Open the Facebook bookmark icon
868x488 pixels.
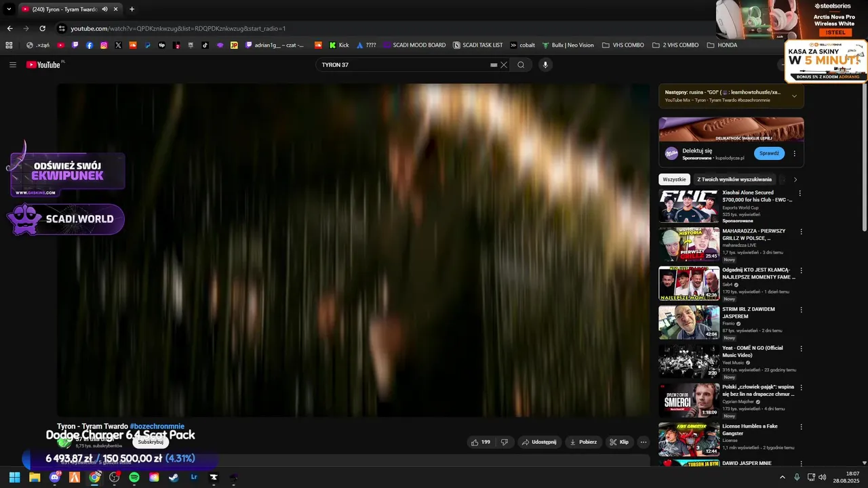click(90, 45)
